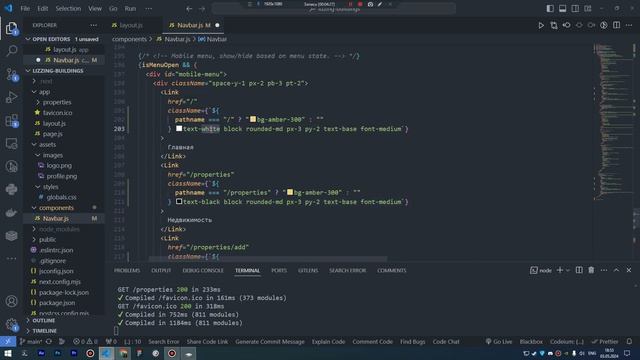Open the File menu

[25, 8]
